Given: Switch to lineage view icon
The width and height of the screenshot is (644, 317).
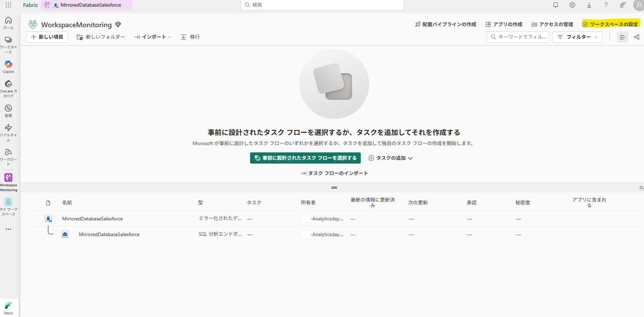Looking at the screenshot, I should [637, 37].
